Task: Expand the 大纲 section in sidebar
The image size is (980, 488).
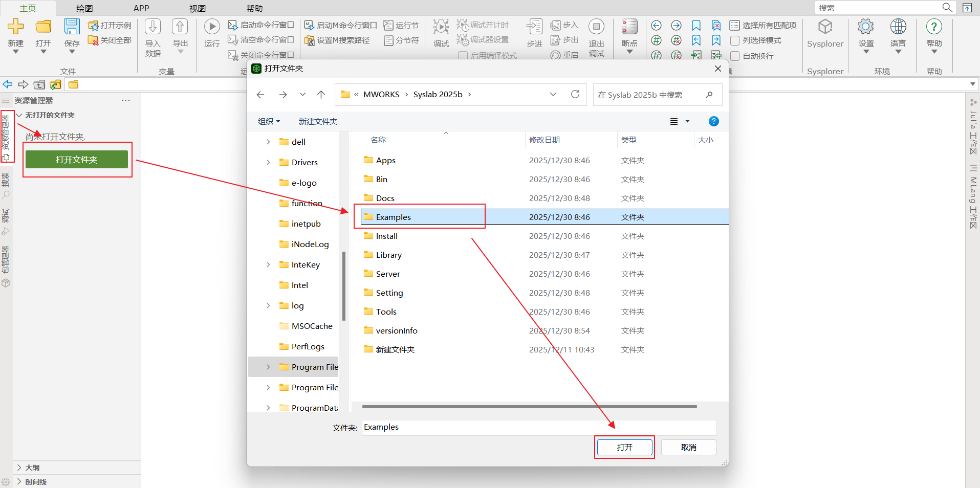Action: point(19,468)
